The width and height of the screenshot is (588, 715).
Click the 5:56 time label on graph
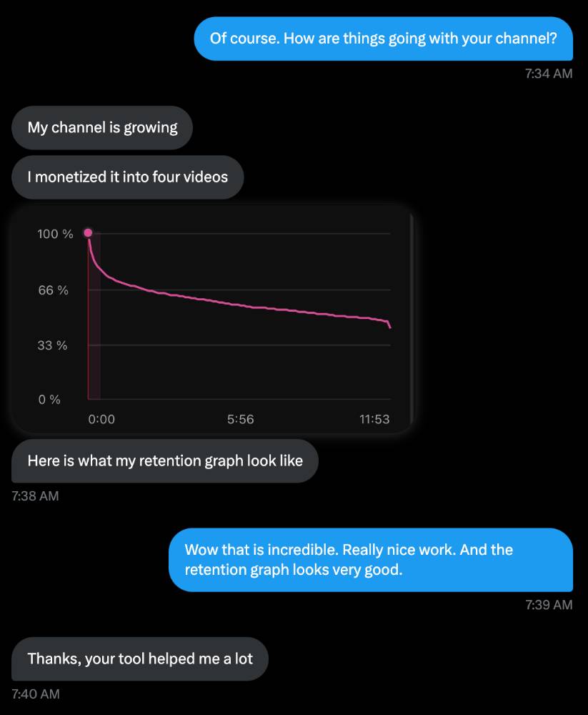(240, 420)
